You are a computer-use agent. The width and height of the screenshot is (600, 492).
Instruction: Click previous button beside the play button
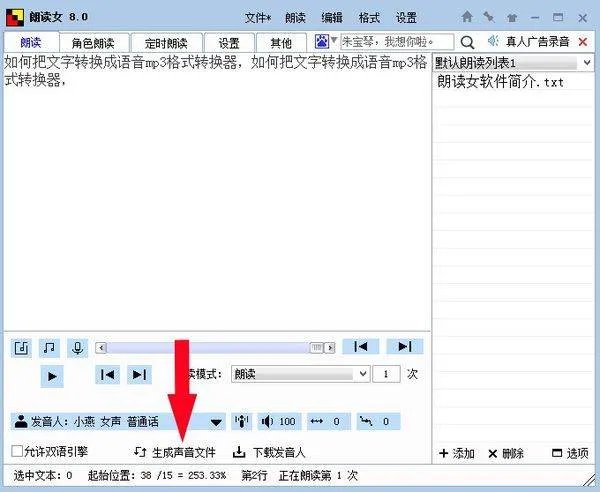[108, 375]
